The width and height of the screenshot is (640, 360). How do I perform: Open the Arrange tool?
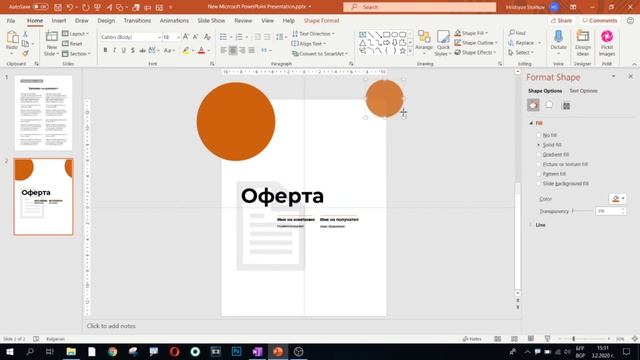[x=424, y=42]
